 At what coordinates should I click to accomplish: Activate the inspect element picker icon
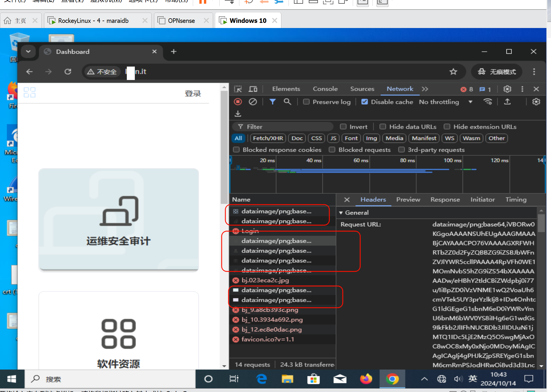tap(238, 89)
